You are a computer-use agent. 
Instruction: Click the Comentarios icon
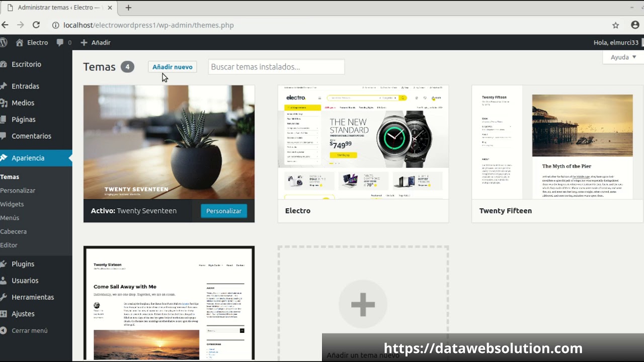tap(4, 136)
